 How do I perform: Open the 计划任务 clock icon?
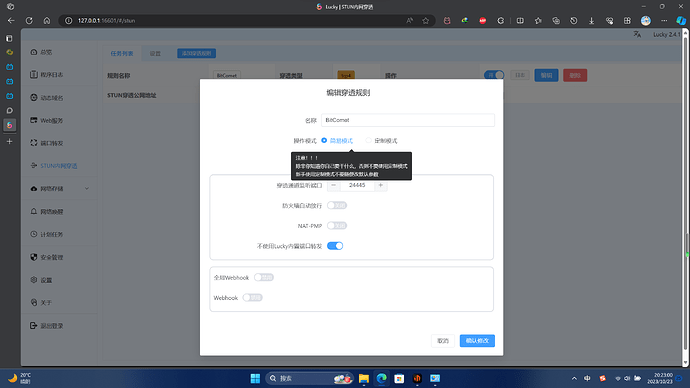point(34,234)
